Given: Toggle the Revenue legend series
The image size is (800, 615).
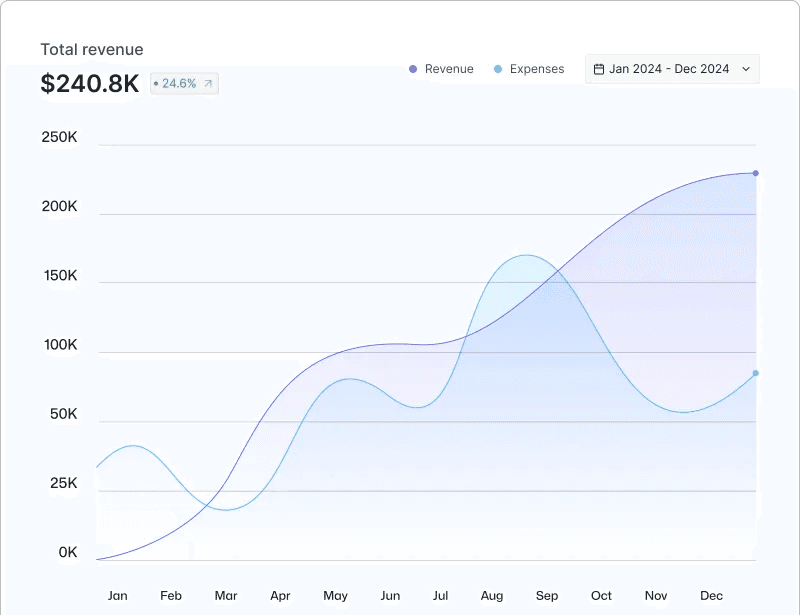Looking at the screenshot, I should 441,69.
